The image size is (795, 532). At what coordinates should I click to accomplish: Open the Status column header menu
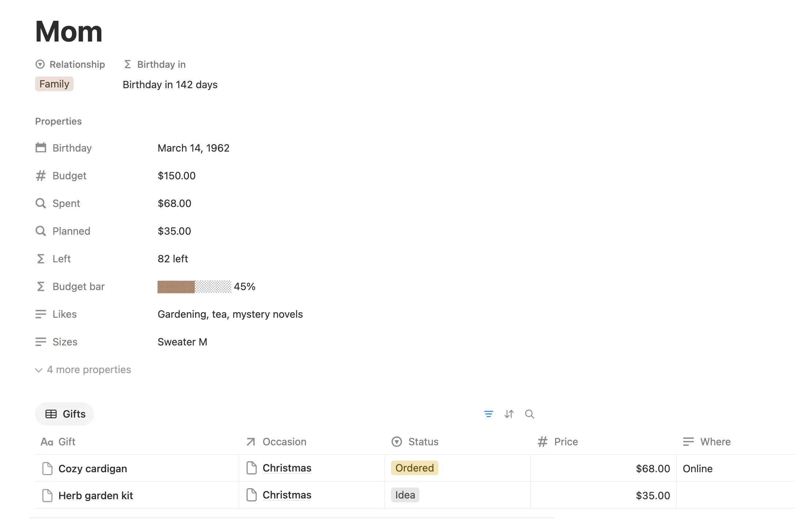pyautogui.click(x=457, y=442)
